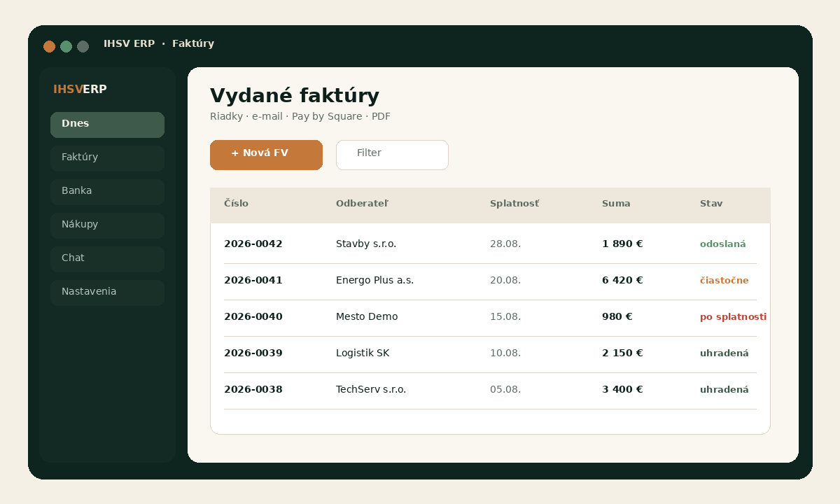Open invoice 2026-0039
Screen dimensions: 840x504
point(253,353)
